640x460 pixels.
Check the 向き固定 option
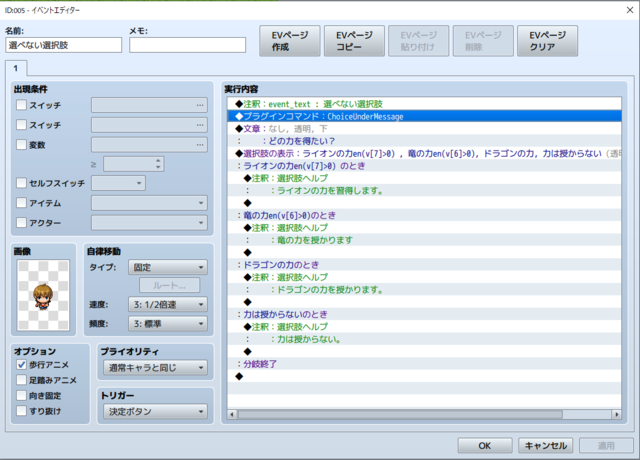coord(21,396)
